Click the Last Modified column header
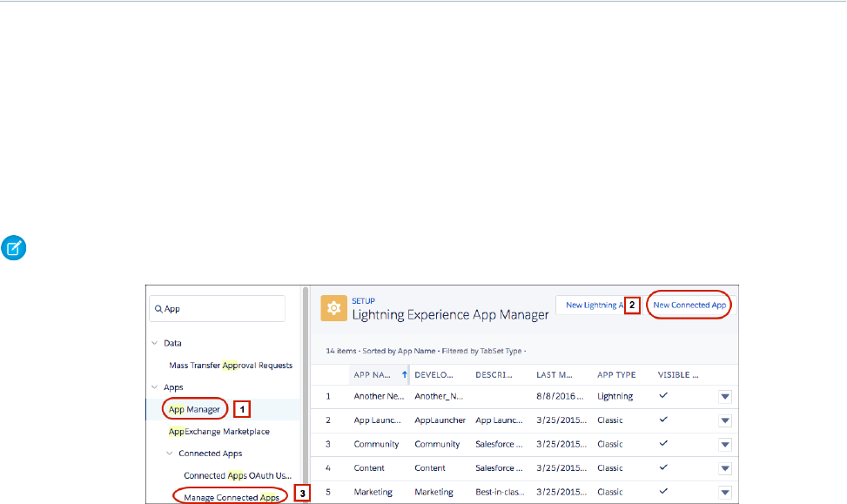Screen dimensions: 847x504 (x=555, y=375)
